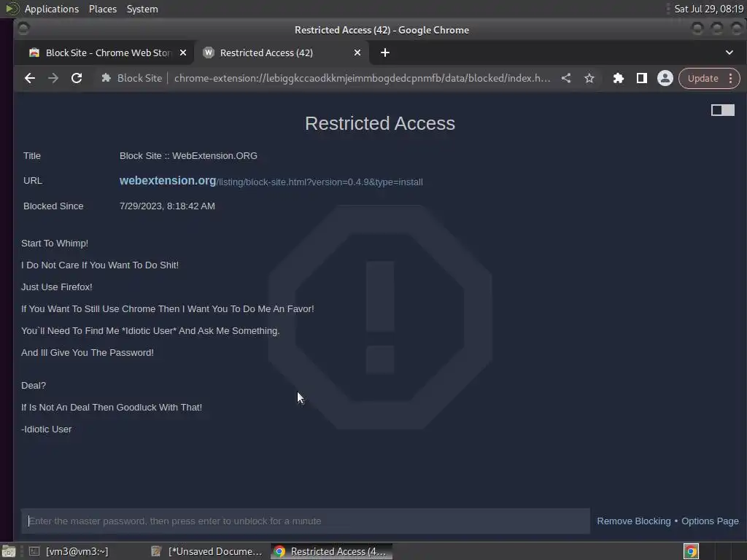This screenshot has width=747, height=560.
Task: Click the line Just Use Firefox!
Action: (x=57, y=287)
